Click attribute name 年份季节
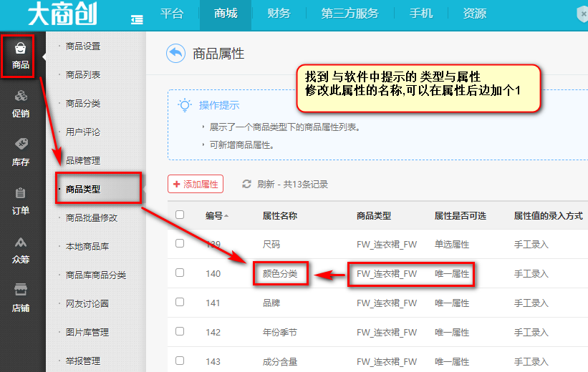588x372 pixels. pyautogui.click(x=280, y=332)
